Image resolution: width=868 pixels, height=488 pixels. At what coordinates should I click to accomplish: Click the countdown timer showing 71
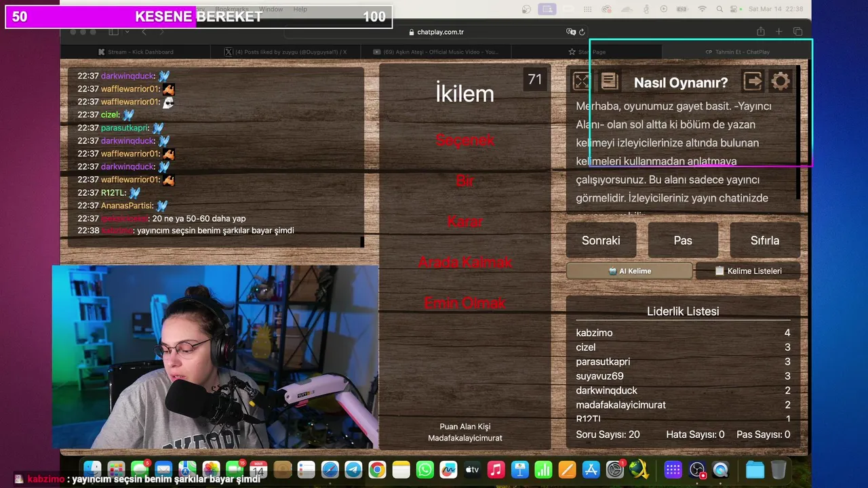535,79
